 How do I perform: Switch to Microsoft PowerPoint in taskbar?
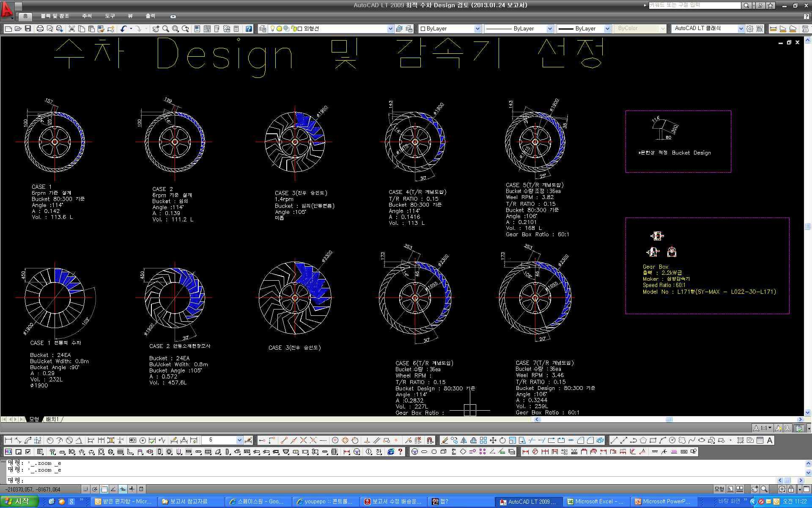[x=664, y=502]
